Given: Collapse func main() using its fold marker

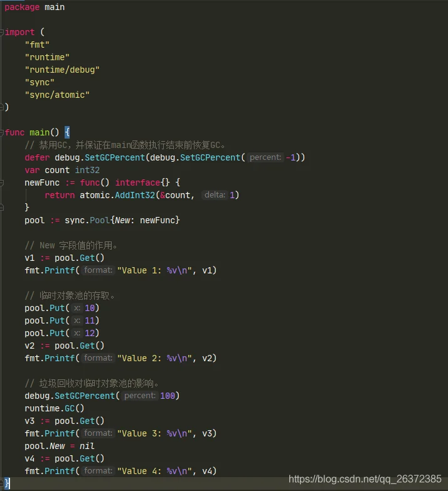Looking at the screenshot, I should [x=3, y=132].
